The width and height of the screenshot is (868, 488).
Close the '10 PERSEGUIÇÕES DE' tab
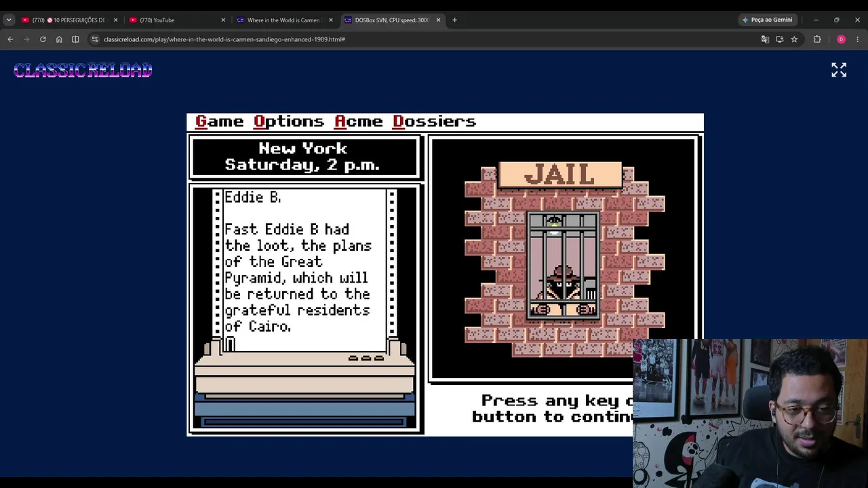pos(115,20)
